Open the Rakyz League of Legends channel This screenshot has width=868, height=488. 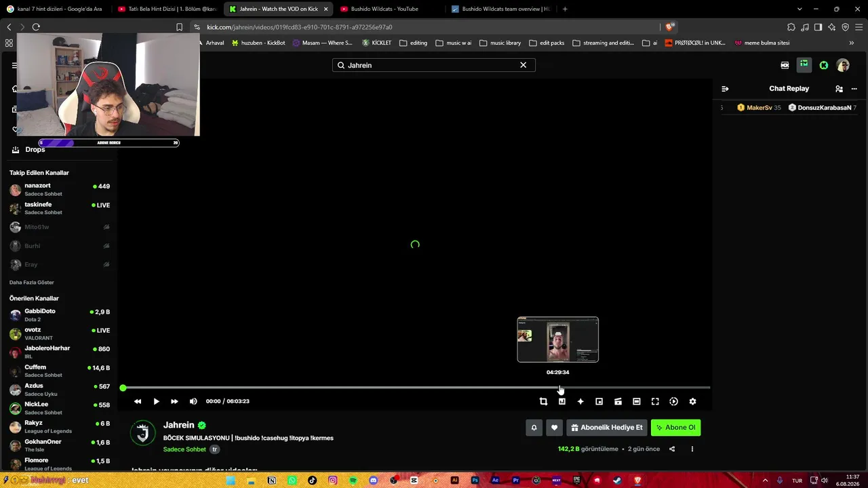[x=60, y=427]
